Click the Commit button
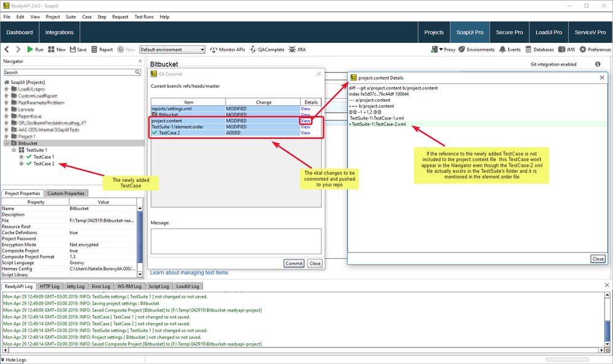The width and height of the screenshot is (613, 364). click(294, 263)
